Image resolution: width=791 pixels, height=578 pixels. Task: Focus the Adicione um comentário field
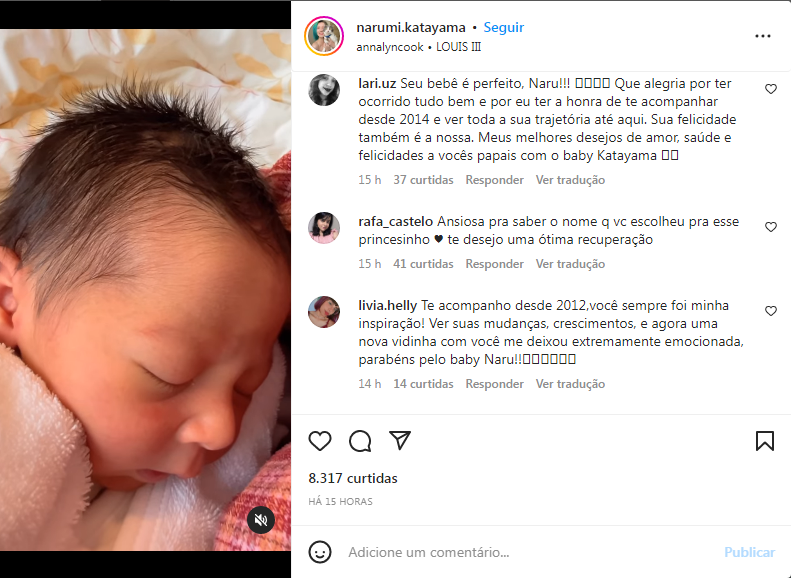530,552
